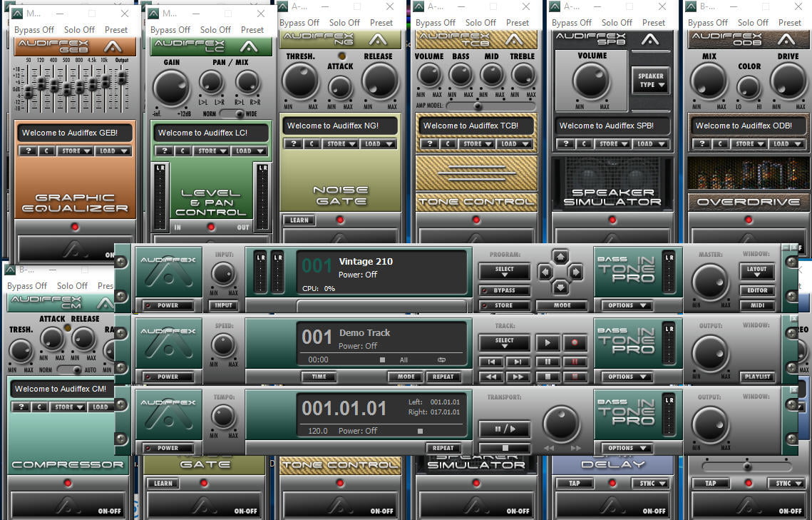Click the fast-forward button in the Demo Track rack

point(518,377)
